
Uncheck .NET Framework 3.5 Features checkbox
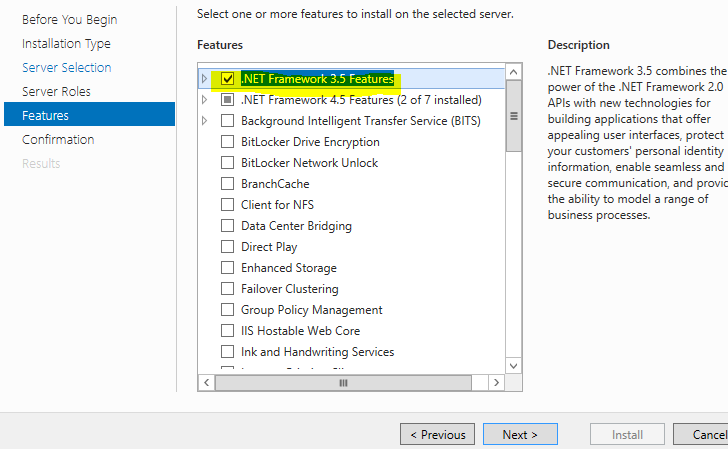227,78
